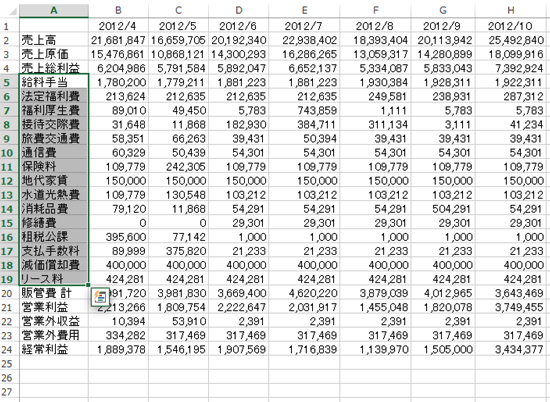The width and height of the screenshot is (550, 402).
Task: Select column G header
Action: coord(443,11)
